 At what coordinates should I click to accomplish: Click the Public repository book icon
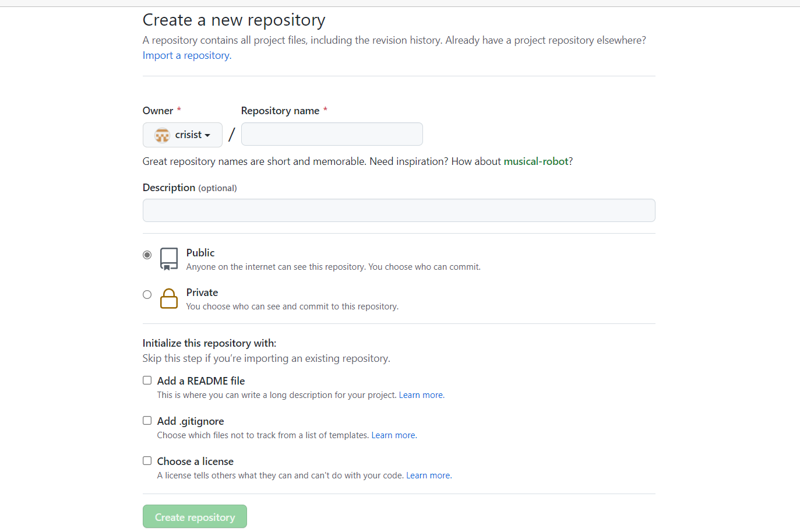click(169, 259)
